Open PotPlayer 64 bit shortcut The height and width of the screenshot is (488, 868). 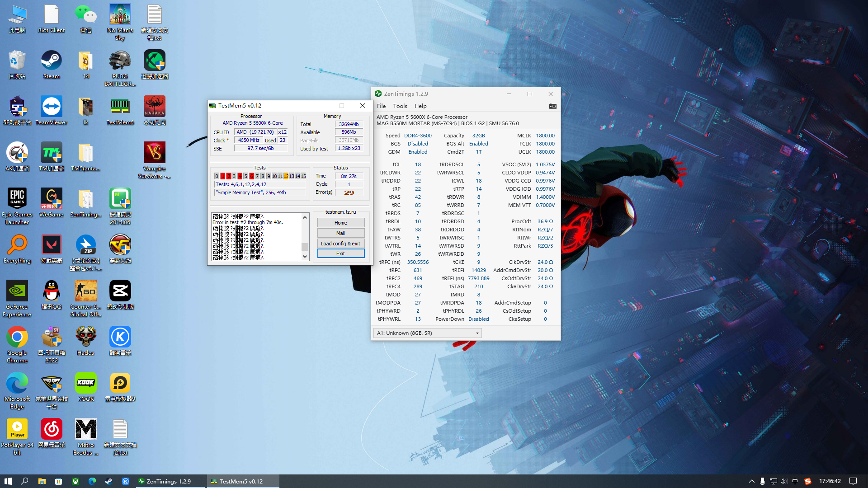click(x=17, y=437)
